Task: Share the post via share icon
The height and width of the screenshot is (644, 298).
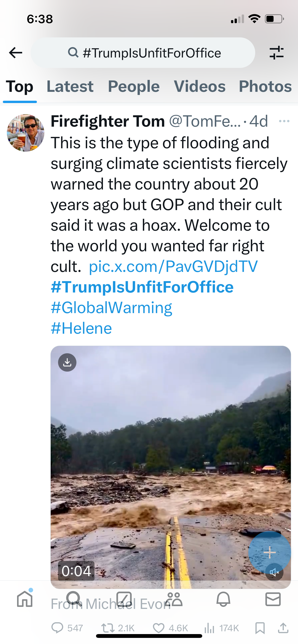Action: (283, 628)
